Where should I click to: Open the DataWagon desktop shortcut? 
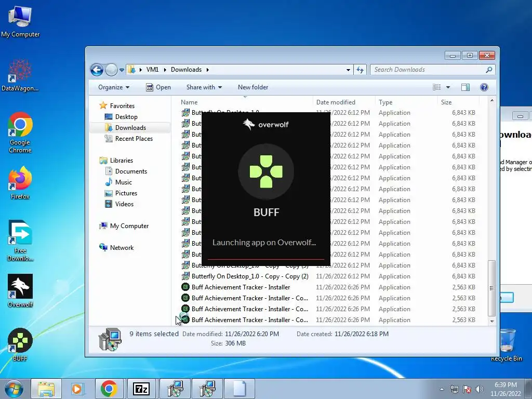coord(20,75)
